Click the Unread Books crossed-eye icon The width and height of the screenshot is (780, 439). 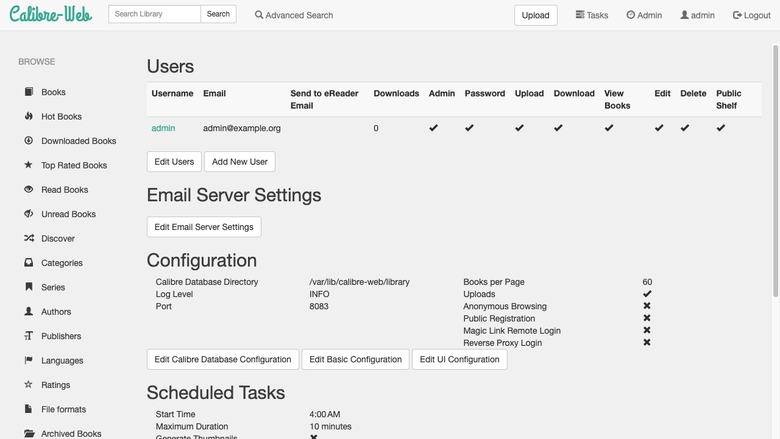tap(29, 213)
